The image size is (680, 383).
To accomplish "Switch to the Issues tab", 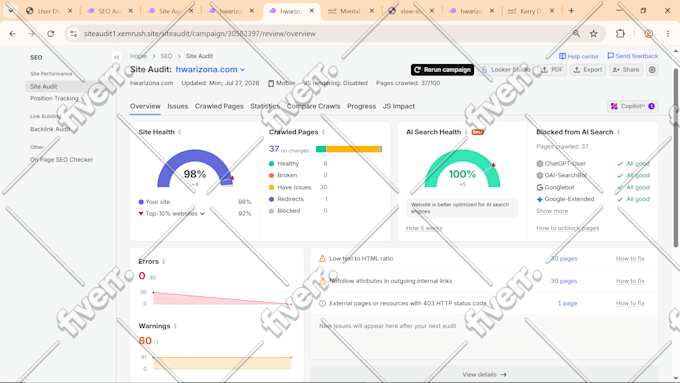I will click(178, 106).
